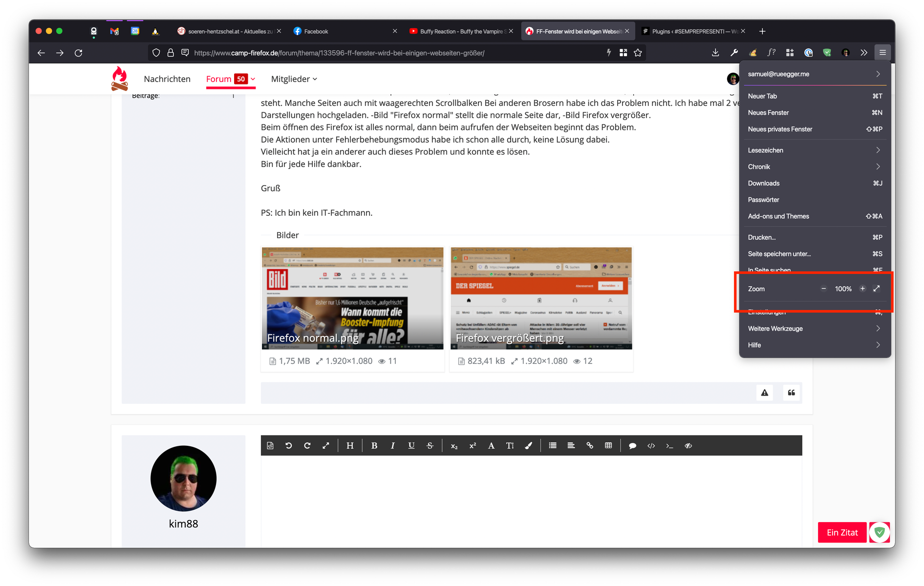This screenshot has width=924, height=586.
Task: Show site security padlock info
Action: (x=171, y=53)
